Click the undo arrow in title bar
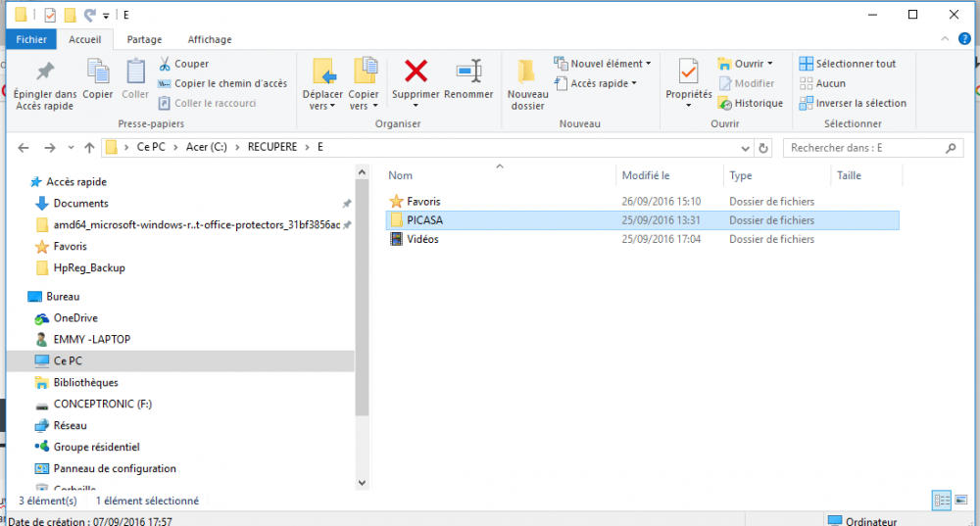Viewport: 980px width, 526px height. [x=90, y=15]
